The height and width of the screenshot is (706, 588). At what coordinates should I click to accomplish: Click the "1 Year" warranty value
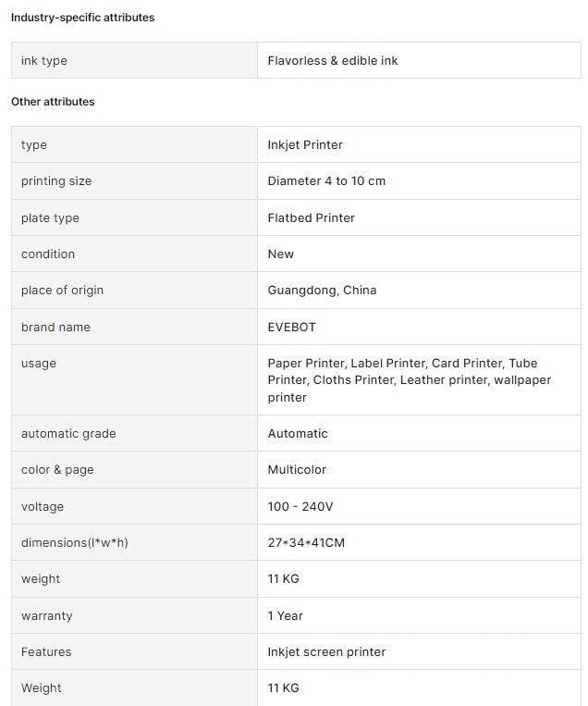(x=286, y=616)
